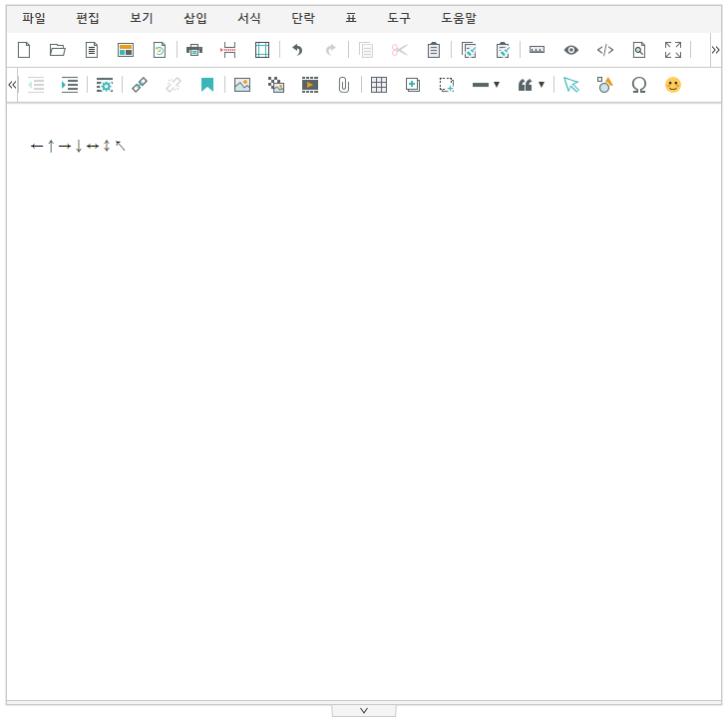Open the quotation mark dropdown

[x=532, y=85]
